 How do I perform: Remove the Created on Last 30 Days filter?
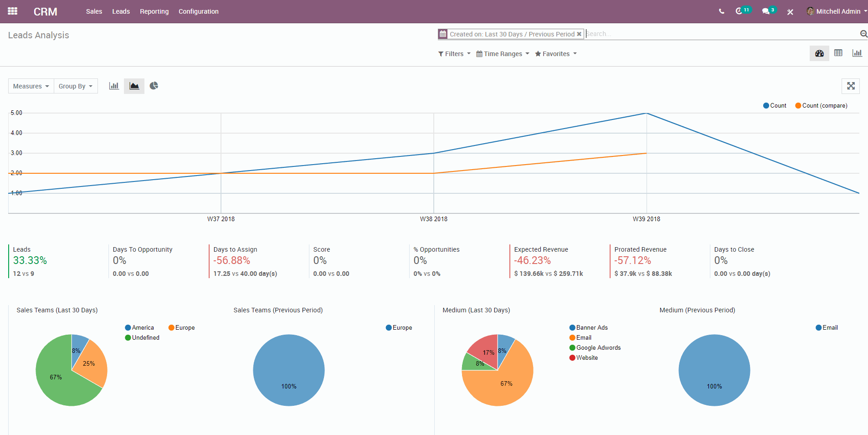click(579, 34)
